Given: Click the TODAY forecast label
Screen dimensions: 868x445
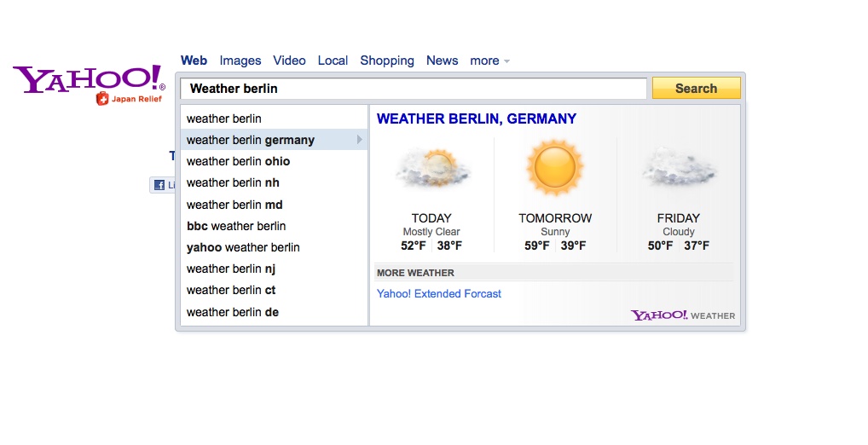Looking at the screenshot, I should point(431,218).
